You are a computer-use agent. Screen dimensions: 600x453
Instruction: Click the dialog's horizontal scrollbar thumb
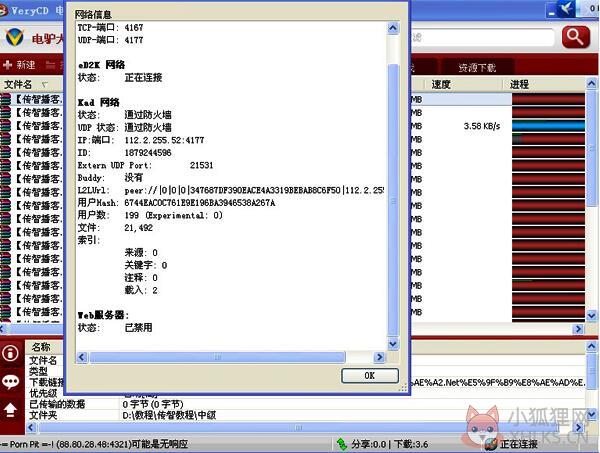[x=217, y=357]
